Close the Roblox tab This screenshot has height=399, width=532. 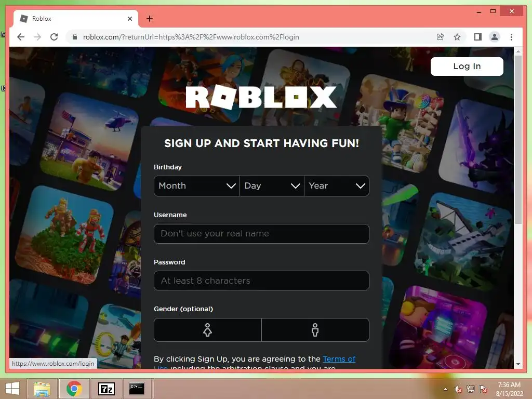(x=129, y=19)
